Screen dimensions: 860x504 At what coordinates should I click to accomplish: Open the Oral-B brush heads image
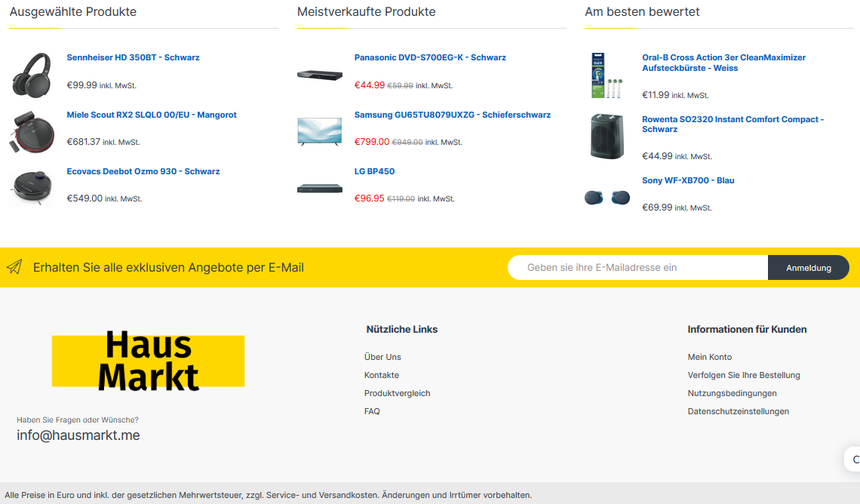(x=607, y=75)
